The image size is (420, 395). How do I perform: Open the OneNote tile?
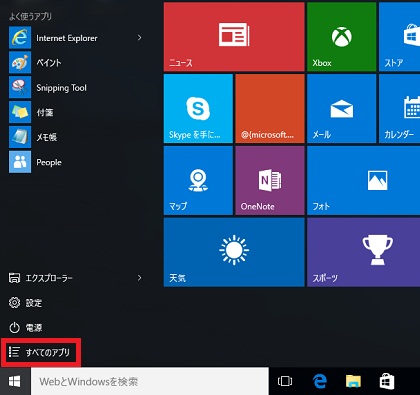point(270,180)
